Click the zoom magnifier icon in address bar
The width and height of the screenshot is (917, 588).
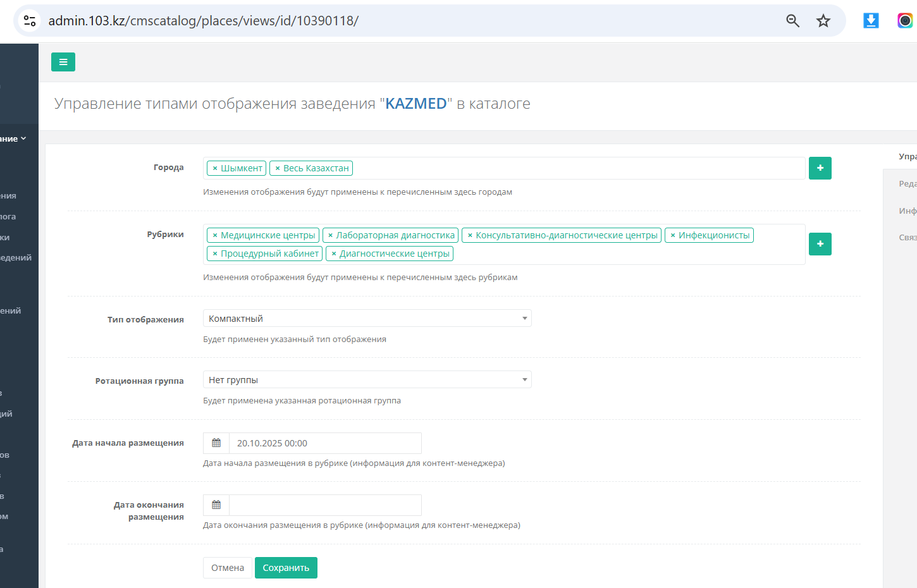point(792,21)
